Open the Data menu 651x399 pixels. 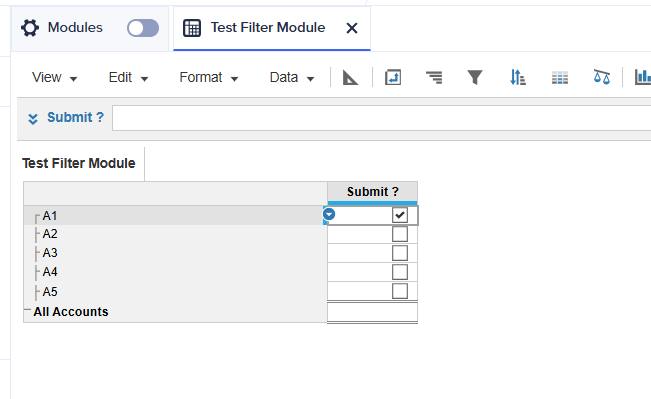[291, 77]
